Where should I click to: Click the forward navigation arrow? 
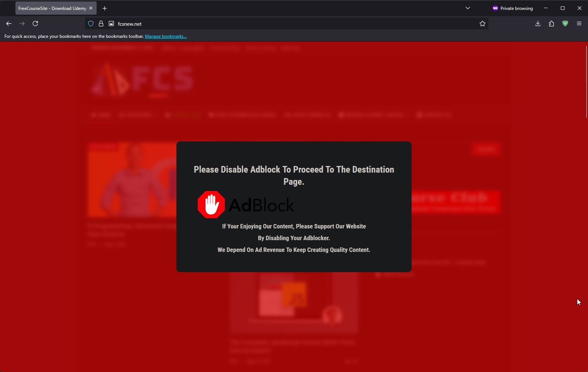click(x=22, y=24)
